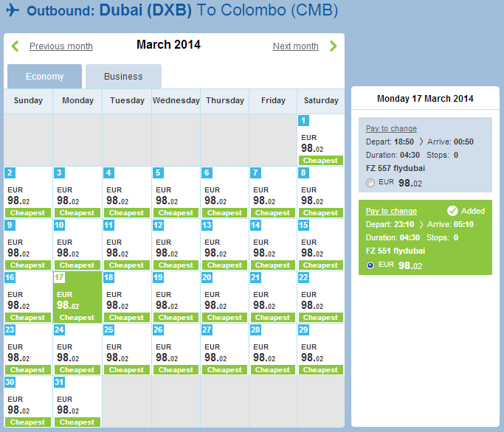Click the airplane icon beside Outbound
This screenshot has height=432, width=504.
click(x=13, y=10)
